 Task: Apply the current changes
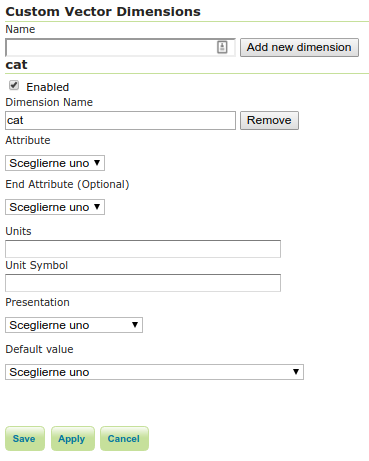click(73, 438)
